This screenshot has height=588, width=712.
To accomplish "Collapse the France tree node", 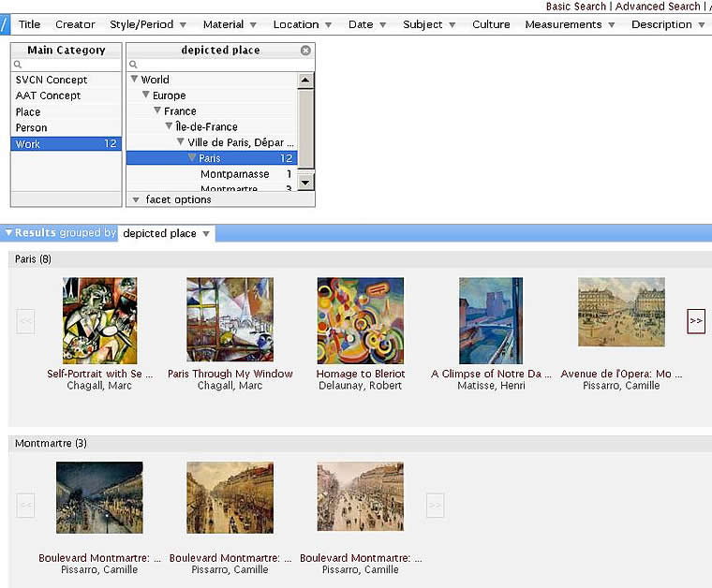I will pyautogui.click(x=157, y=110).
